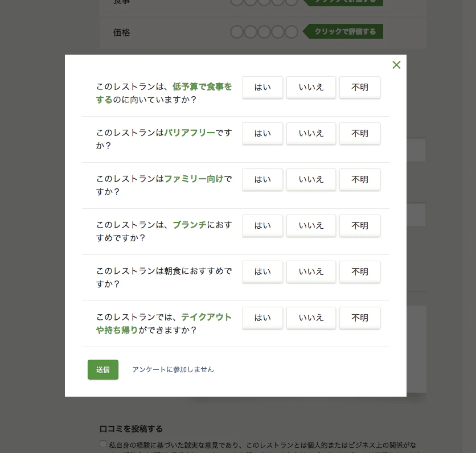Click the ブランチ green keyword text
476x453 pixels.
click(x=190, y=225)
